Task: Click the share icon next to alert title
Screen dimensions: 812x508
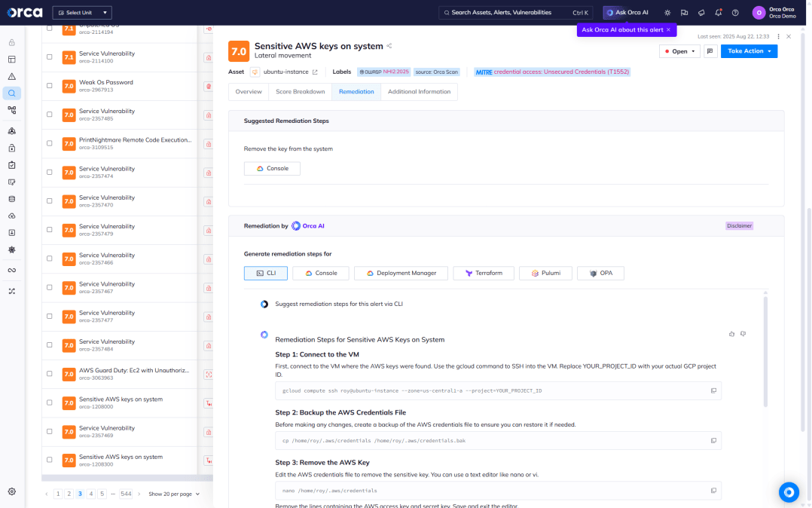Action: tap(389, 46)
